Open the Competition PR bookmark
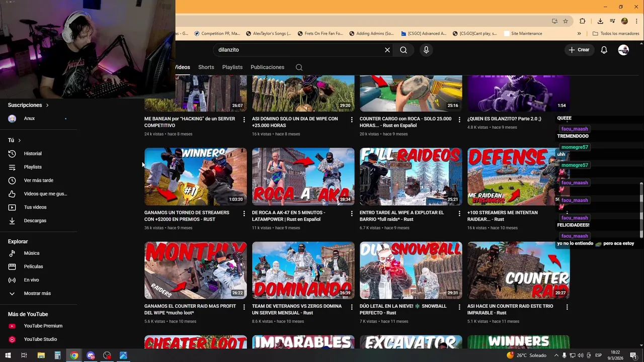Screen dimensions: 644x362 216,34
